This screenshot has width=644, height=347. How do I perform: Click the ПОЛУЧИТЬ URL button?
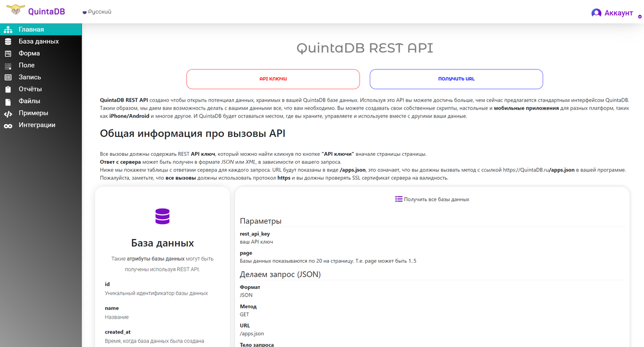(x=456, y=79)
